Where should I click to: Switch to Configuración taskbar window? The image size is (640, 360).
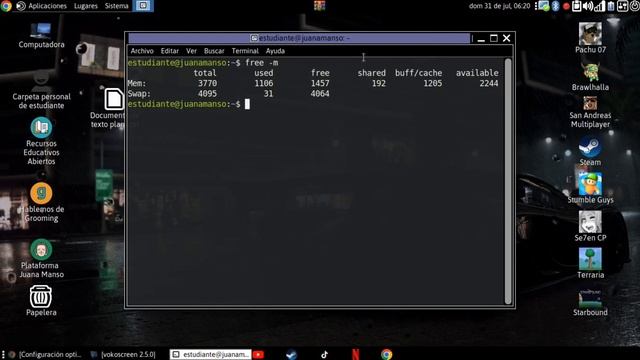pos(46,354)
